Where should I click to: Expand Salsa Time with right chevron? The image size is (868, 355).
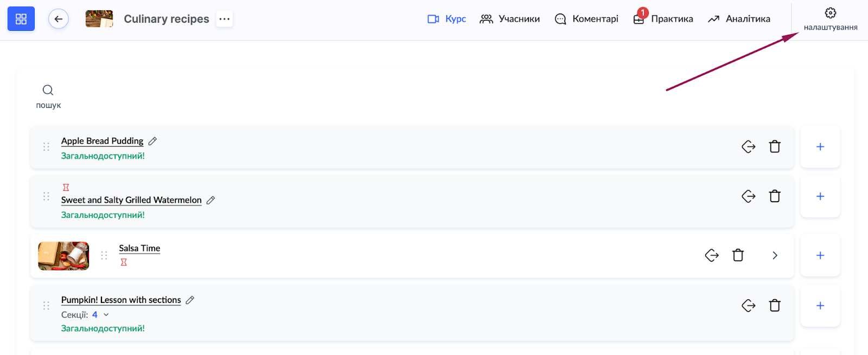click(775, 255)
